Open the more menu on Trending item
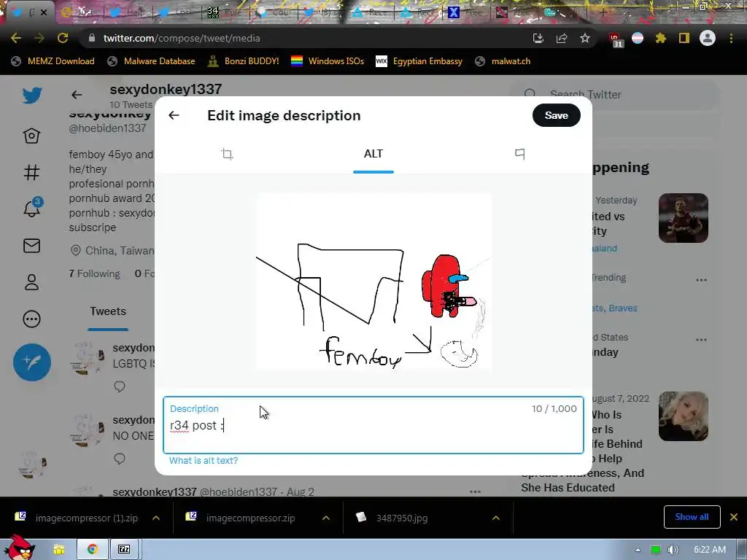 pos(701,279)
